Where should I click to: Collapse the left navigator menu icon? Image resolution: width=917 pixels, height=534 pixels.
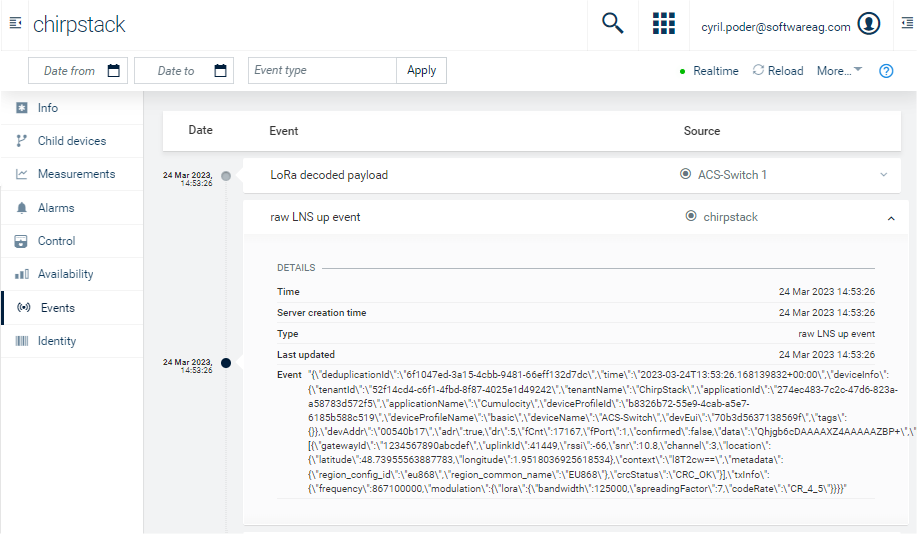pyautogui.click(x=15, y=25)
